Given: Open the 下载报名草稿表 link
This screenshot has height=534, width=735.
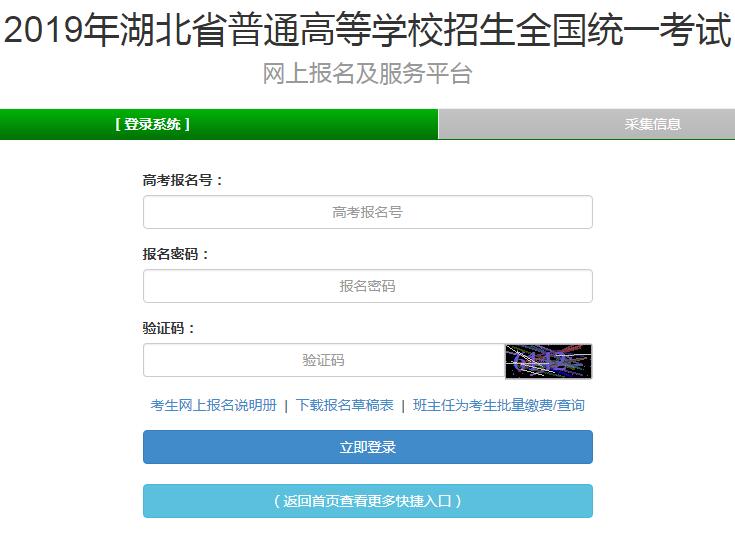Looking at the screenshot, I should [x=345, y=405].
